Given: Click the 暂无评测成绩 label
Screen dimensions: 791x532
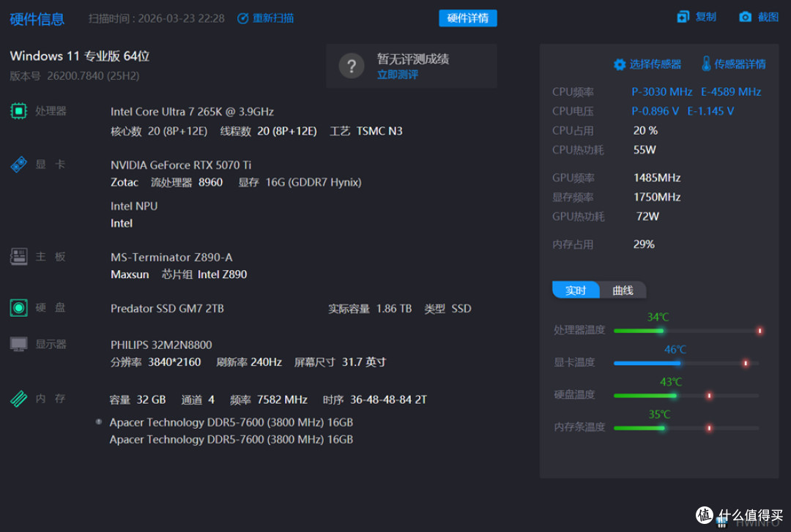Looking at the screenshot, I should pyautogui.click(x=412, y=59).
